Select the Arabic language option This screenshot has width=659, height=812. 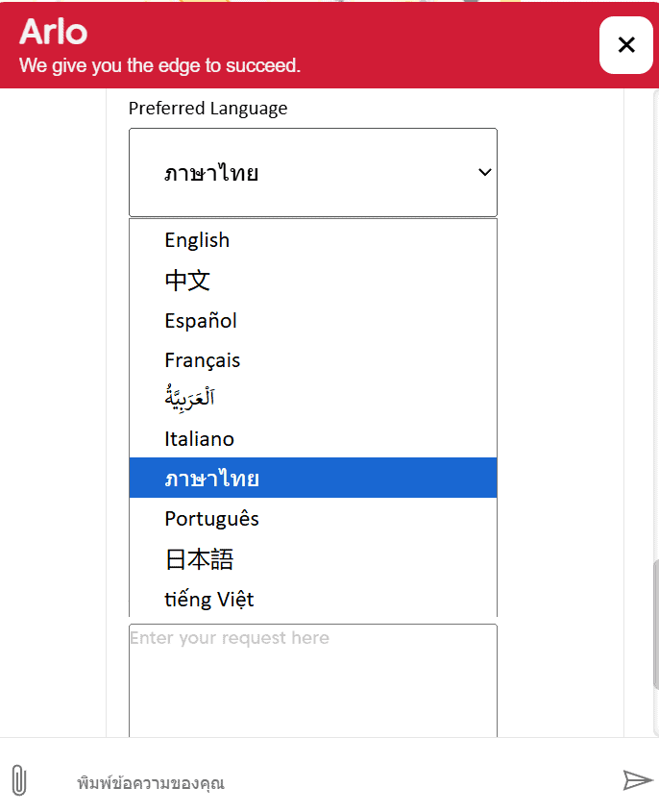(189, 399)
